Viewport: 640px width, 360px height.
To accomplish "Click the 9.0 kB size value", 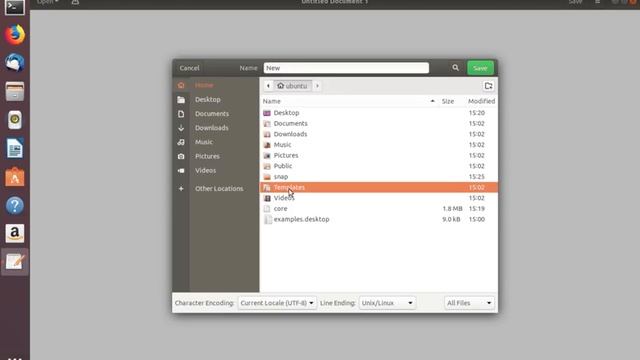I will [x=451, y=219].
